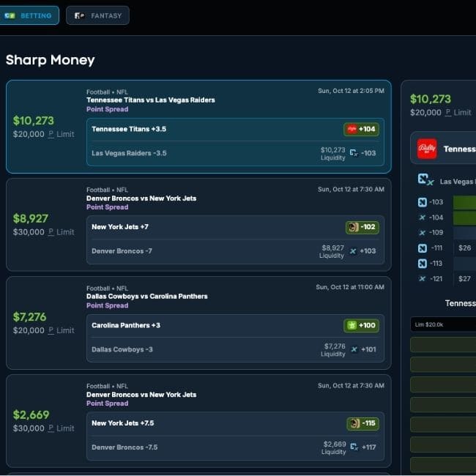Click the P icon in the $8,927 card limit
This screenshot has width=476, height=476.
[51, 232]
